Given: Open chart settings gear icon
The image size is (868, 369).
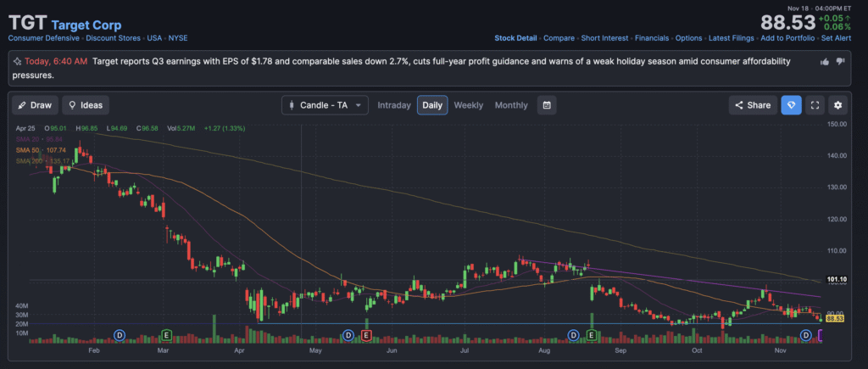Looking at the screenshot, I should click(x=837, y=105).
